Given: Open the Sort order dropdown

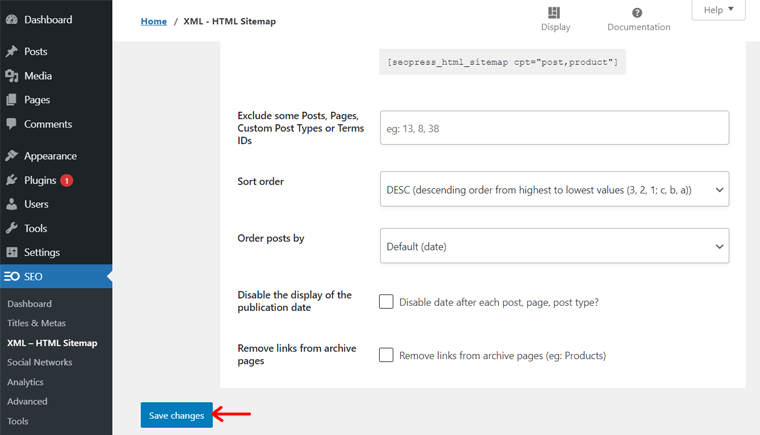Looking at the screenshot, I should click(554, 189).
